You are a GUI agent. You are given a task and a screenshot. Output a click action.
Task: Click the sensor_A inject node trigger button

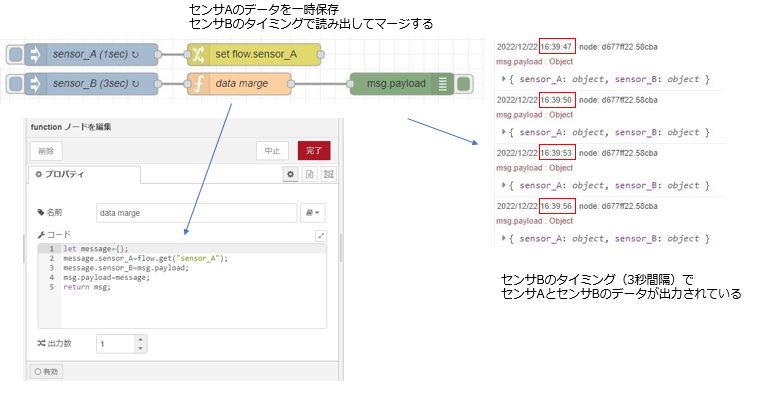click(13, 54)
